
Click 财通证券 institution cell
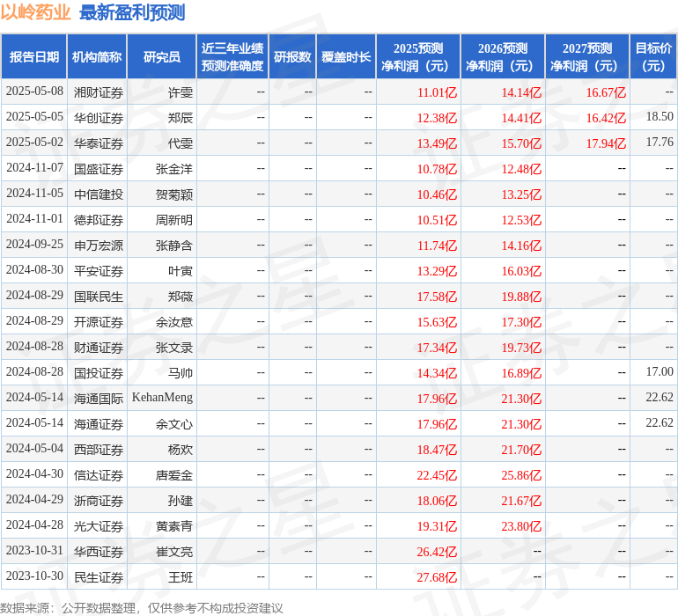(98, 347)
